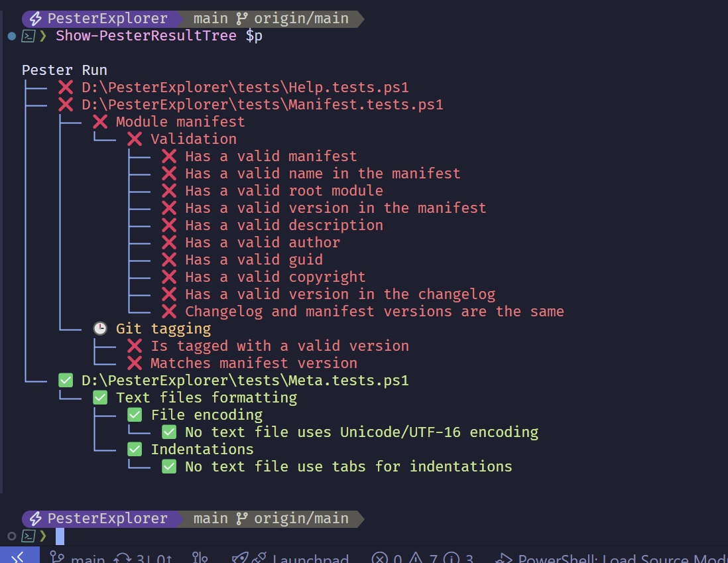
Task: Select the Validation tree node
Action: click(194, 139)
